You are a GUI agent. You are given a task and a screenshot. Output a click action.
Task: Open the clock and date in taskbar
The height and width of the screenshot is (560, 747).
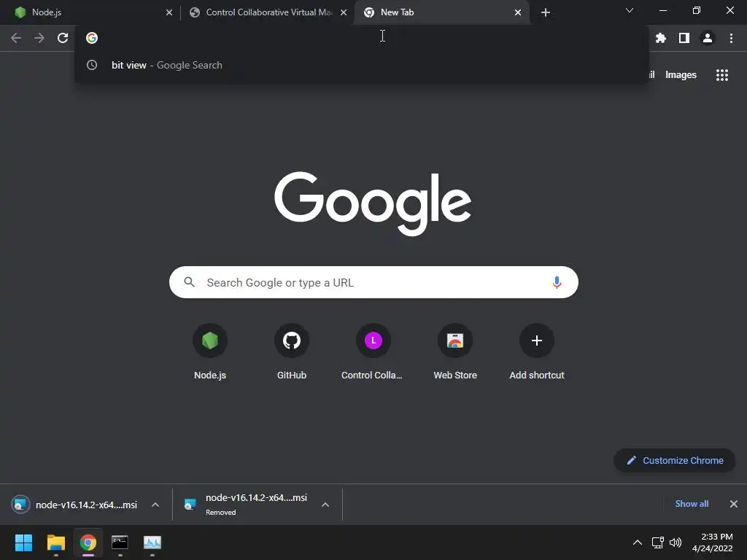713,542
